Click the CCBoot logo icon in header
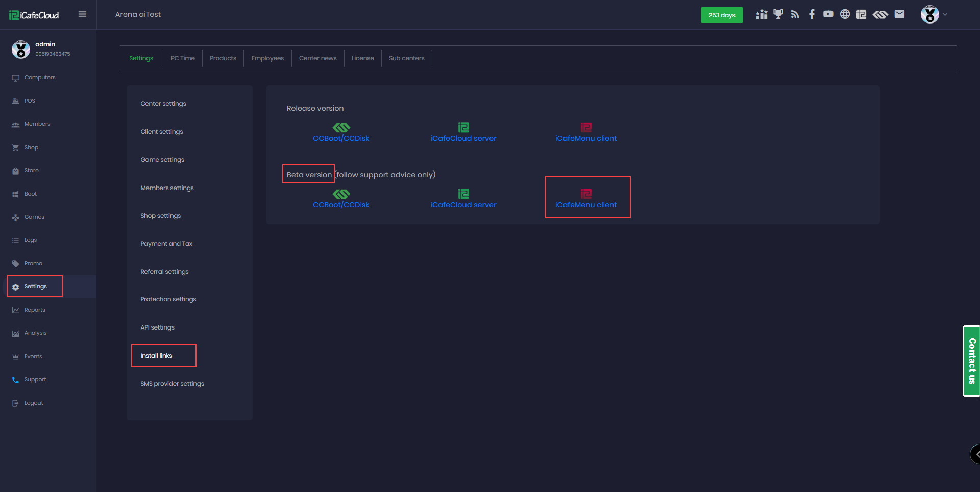The width and height of the screenshot is (980, 492). [x=880, y=14]
